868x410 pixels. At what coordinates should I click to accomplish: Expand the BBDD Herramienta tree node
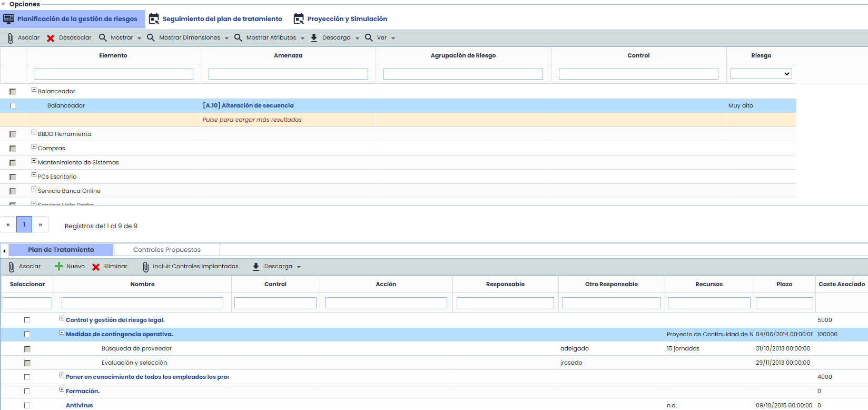click(x=34, y=132)
